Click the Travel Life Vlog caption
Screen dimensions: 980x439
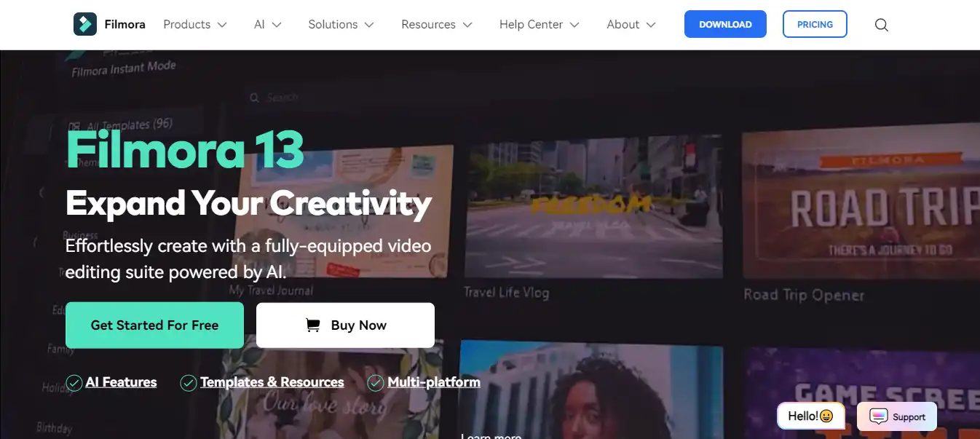point(506,293)
